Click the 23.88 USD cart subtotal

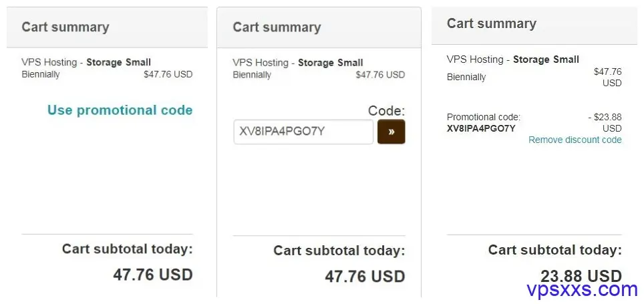click(x=581, y=276)
